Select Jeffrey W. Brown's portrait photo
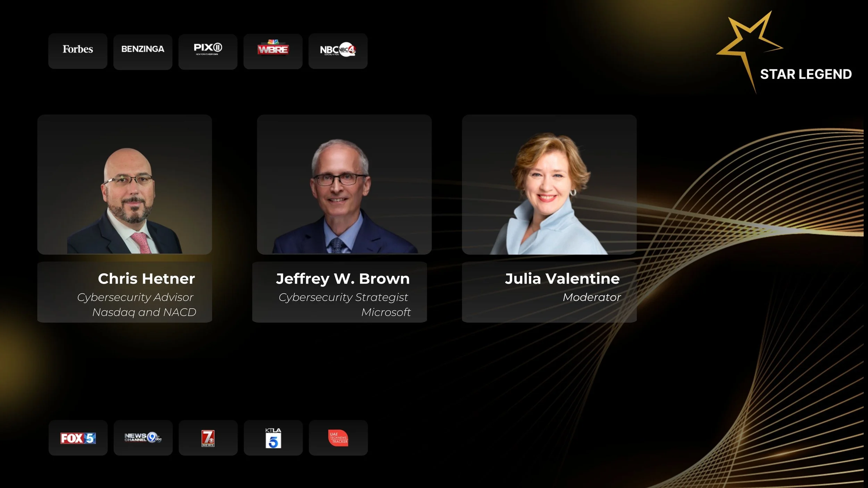 click(x=344, y=185)
